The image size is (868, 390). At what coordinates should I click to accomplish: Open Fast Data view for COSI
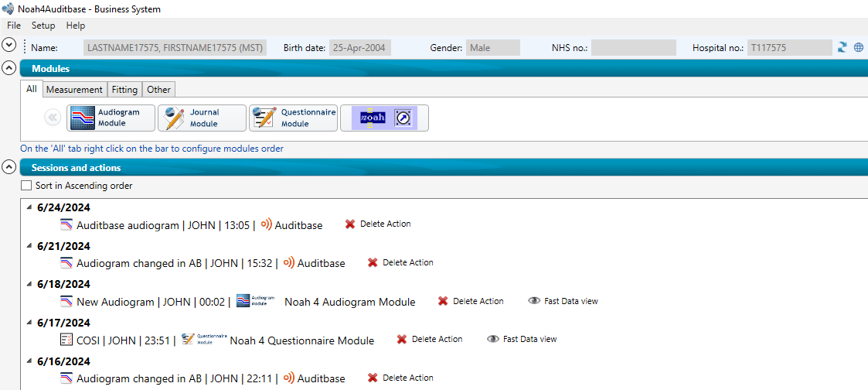click(529, 339)
